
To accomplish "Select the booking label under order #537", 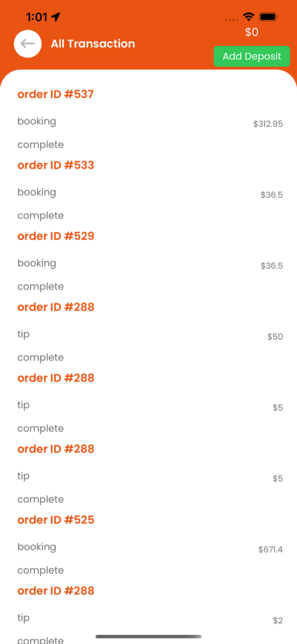I will [x=36, y=121].
